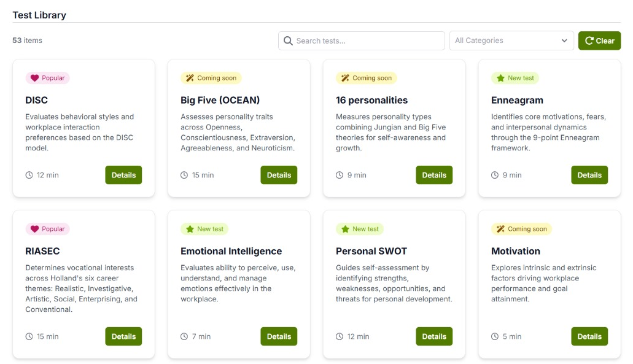Click the clock icon on RIASEC card

click(x=29, y=336)
